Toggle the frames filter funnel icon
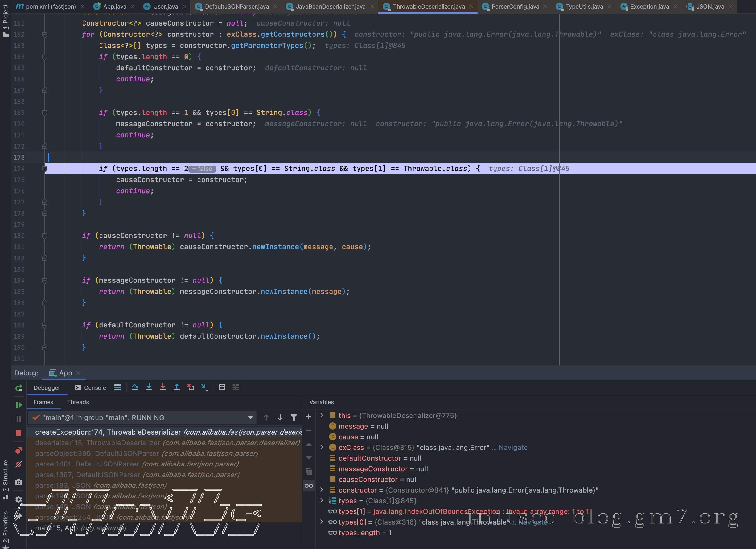 point(294,418)
